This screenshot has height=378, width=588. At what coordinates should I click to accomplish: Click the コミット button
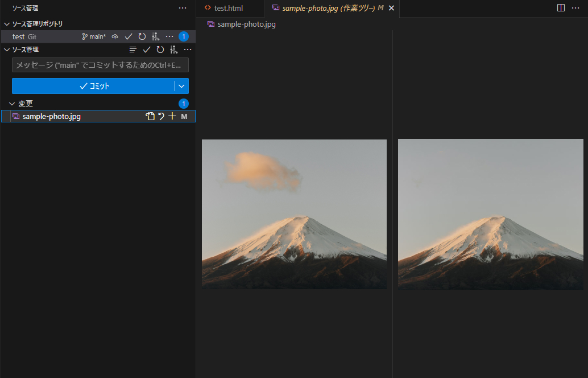click(x=93, y=86)
